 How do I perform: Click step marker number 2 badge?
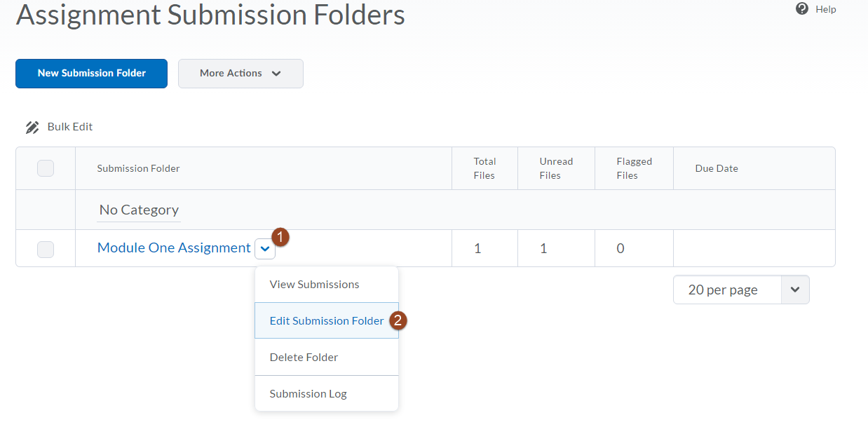tap(399, 320)
